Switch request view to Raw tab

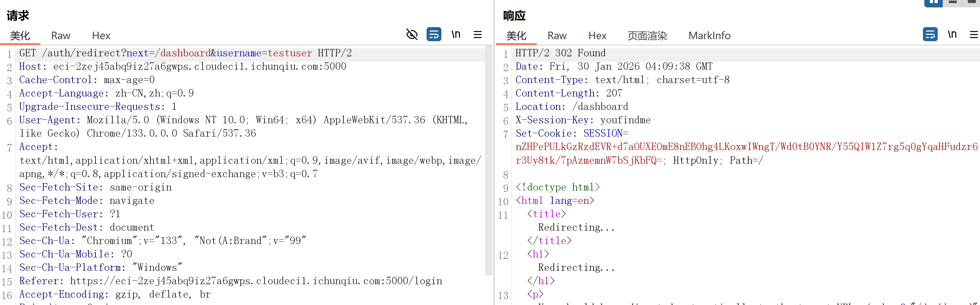coord(61,36)
